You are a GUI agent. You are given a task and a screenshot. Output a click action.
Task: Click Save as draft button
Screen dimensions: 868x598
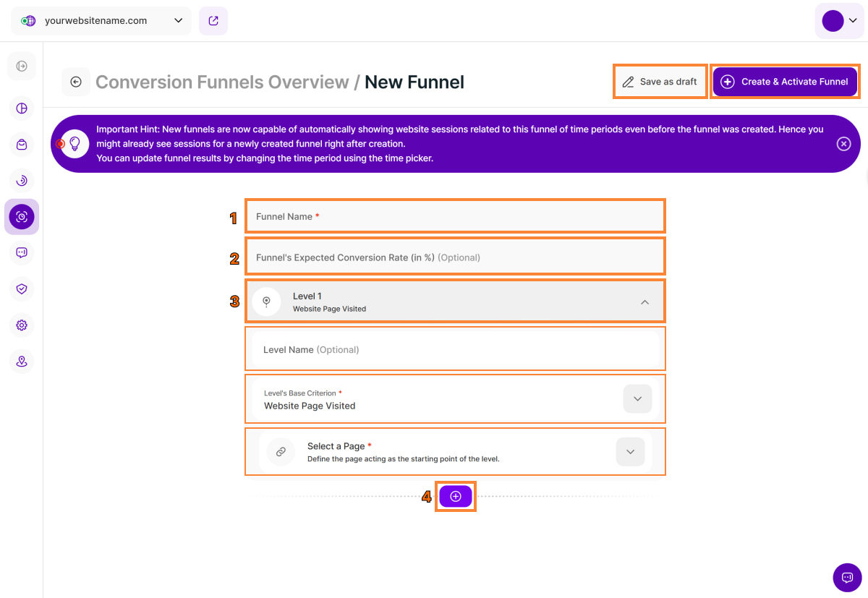pos(660,82)
